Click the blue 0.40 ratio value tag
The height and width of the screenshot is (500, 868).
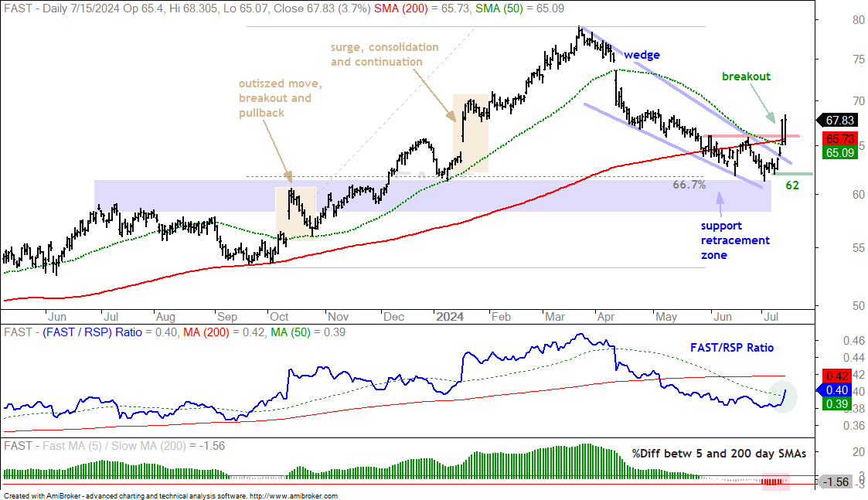(834, 389)
